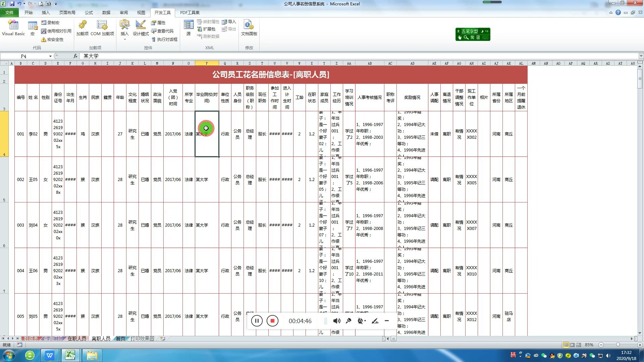The image size is (644, 362).
Task: Adjust the zoom slider at 85%
Action: coord(618,345)
